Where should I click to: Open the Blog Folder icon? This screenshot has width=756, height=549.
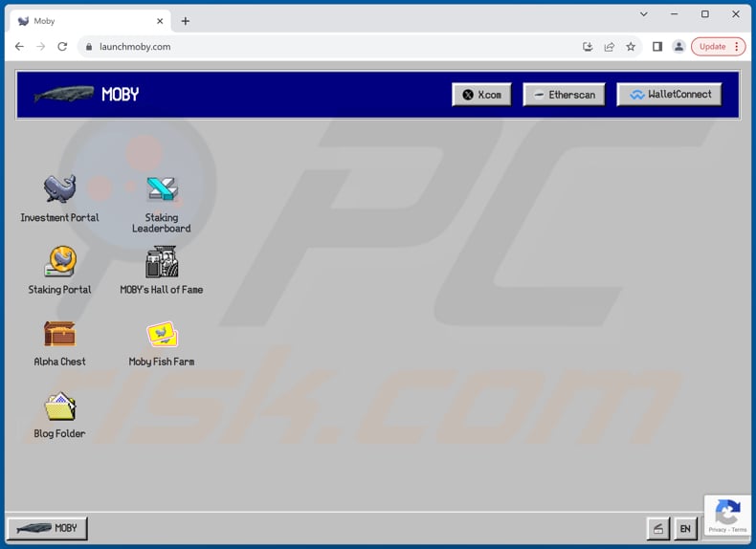[59, 406]
